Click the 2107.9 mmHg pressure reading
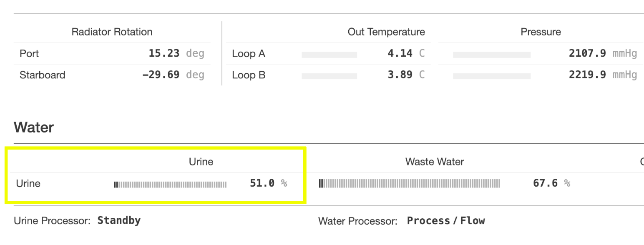 (602, 54)
